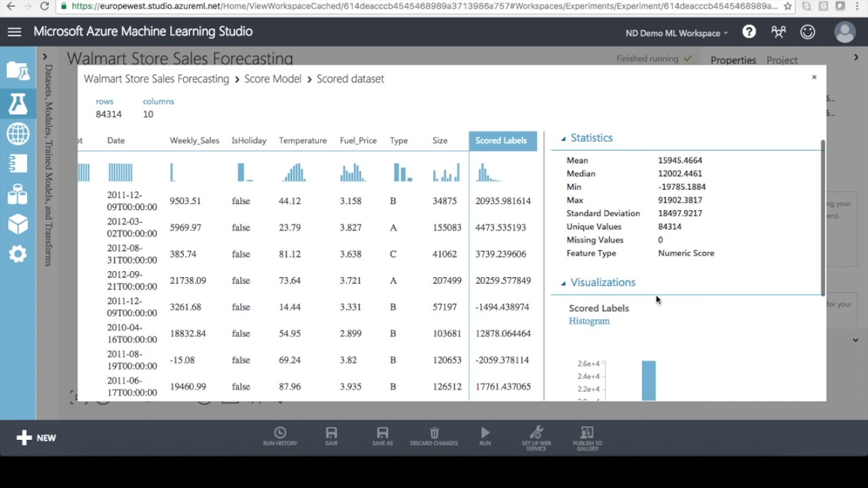This screenshot has width=868, height=488.
Task: Click the Scored Labels mini histogram
Action: point(488,172)
